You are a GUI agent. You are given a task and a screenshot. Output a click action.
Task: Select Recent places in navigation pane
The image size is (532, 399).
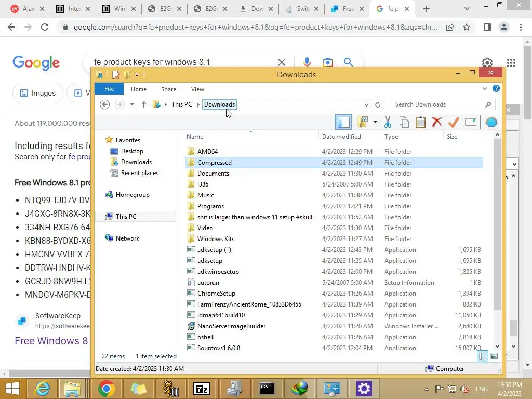pyautogui.click(x=139, y=172)
